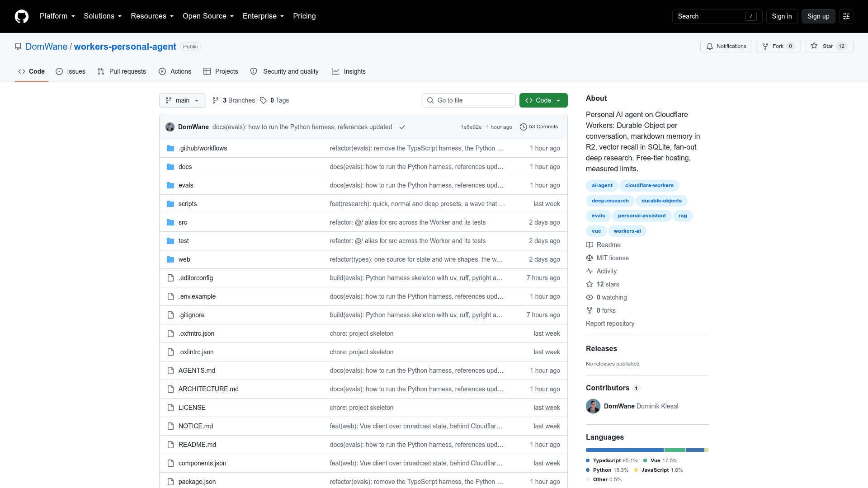Click the Sign up button

coord(818,16)
